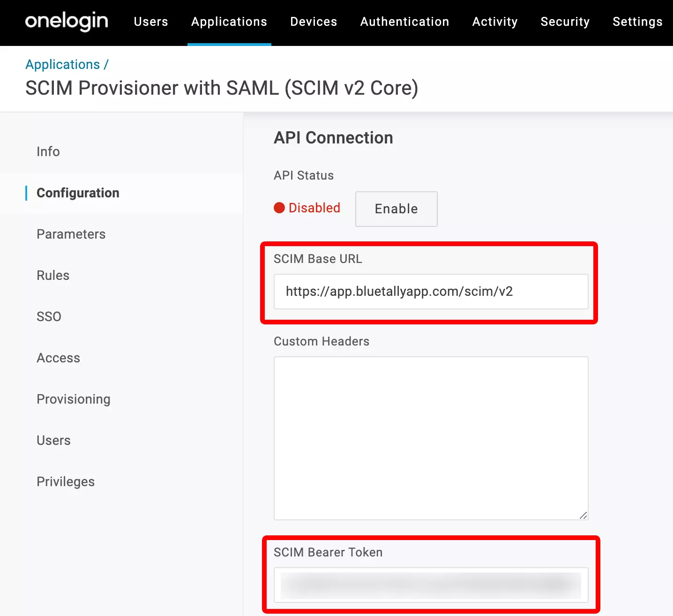673x616 pixels.
Task: Click the API Status label
Action: [x=304, y=175]
